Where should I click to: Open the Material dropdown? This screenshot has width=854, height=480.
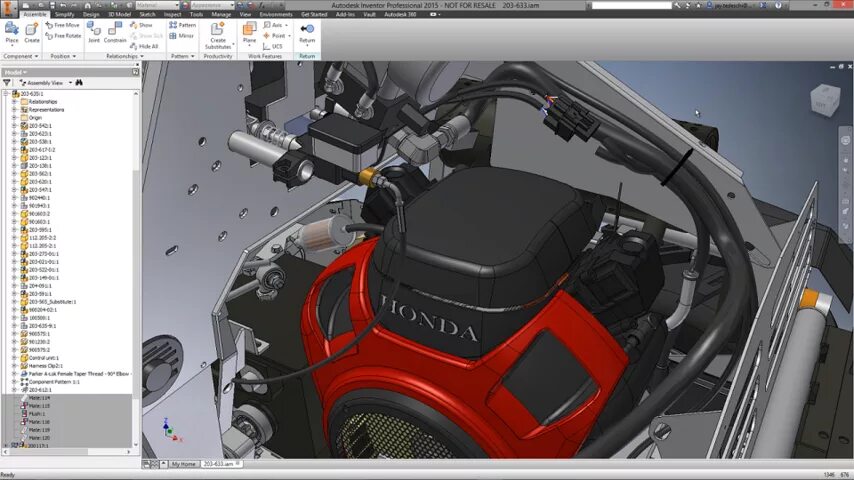click(x=156, y=5)
